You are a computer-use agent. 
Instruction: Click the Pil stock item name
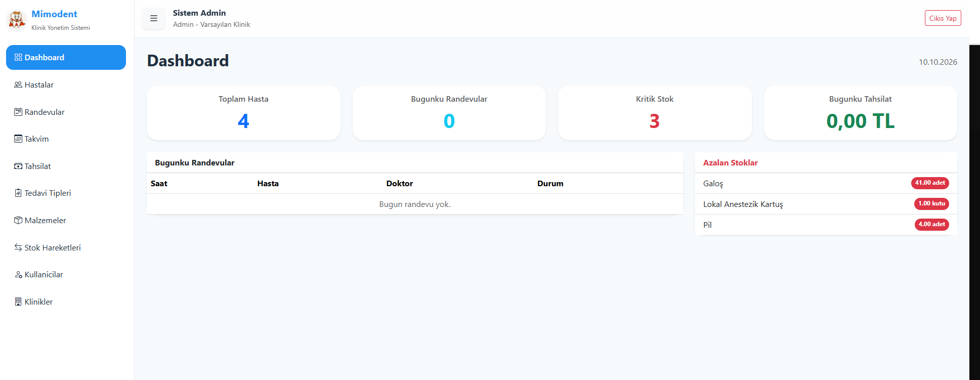click(707, 225)
